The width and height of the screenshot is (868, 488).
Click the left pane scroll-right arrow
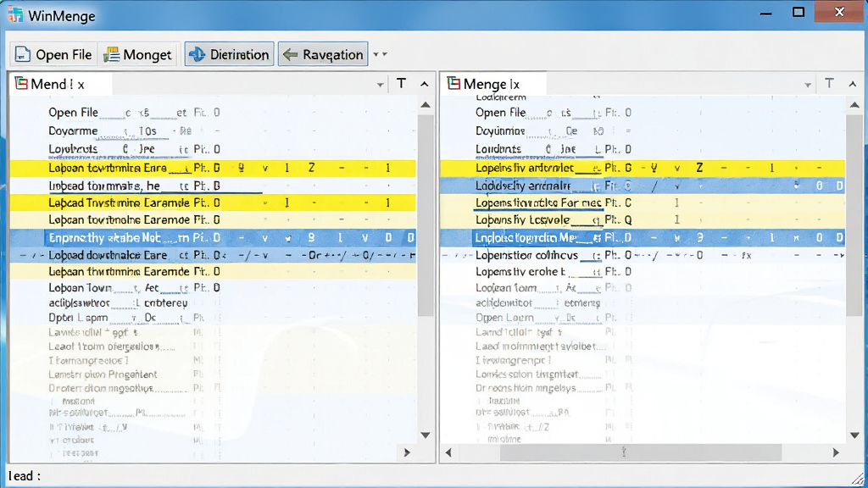(407, 452)
